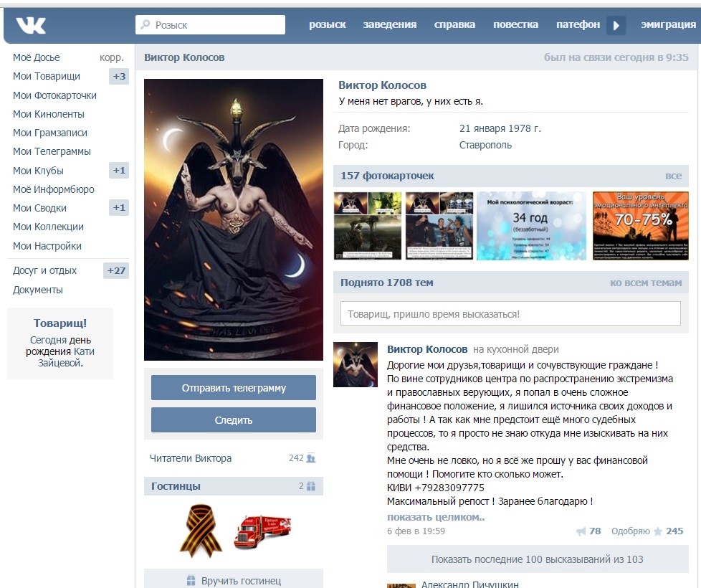The image size is (701, 588).
Task: Open Досуг и отдых
Action: [x=44, y=270]
